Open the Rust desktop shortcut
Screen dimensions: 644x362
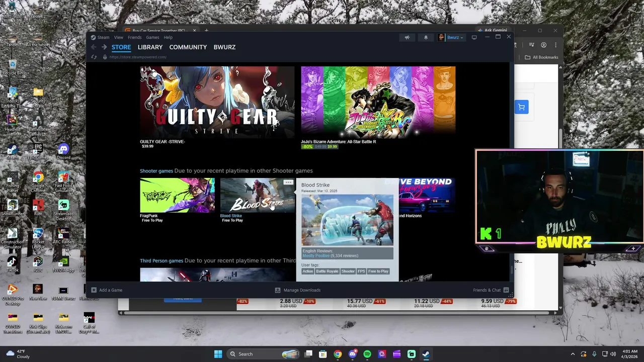[x=38, y=208]
